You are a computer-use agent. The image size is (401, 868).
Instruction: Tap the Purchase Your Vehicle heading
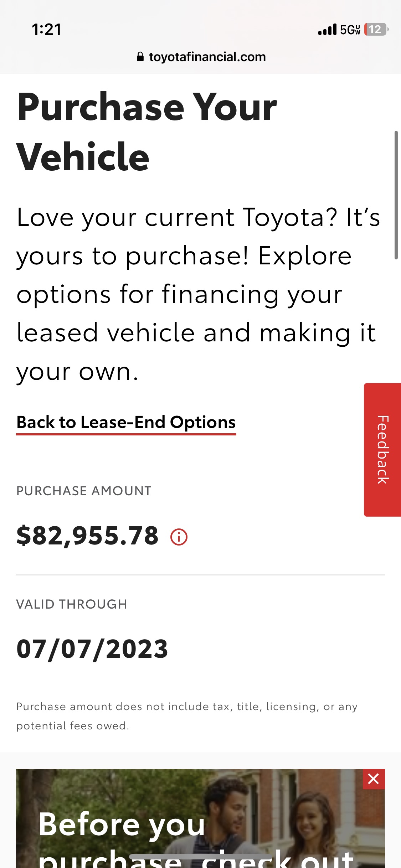(x=147, y=131)
